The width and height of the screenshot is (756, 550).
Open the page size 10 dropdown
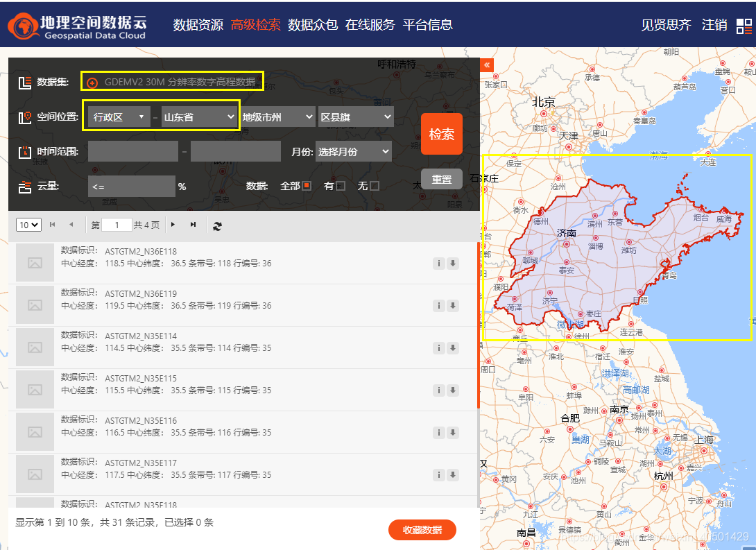point(28,225)
